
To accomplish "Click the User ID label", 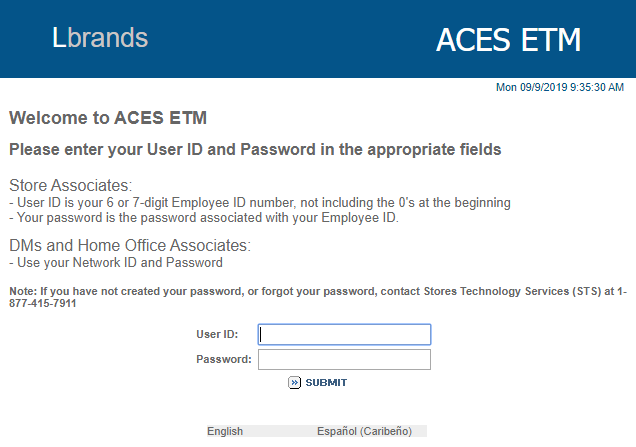I will [217, 334].
